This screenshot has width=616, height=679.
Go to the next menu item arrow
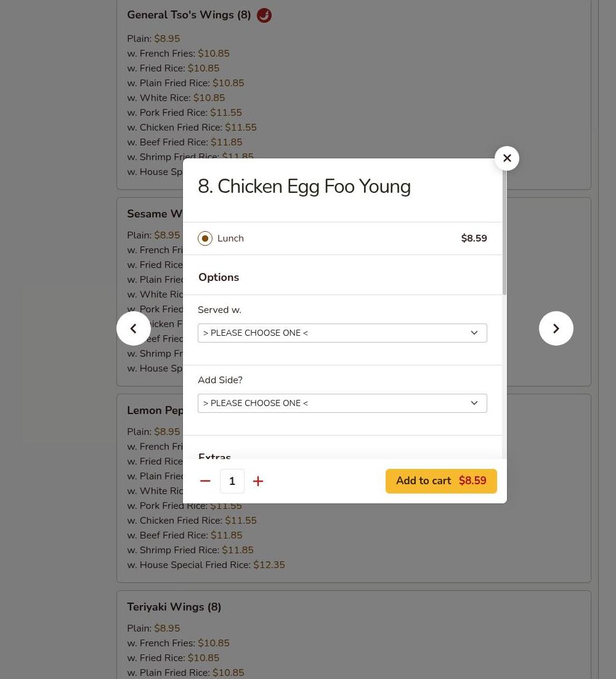[556, 328]
